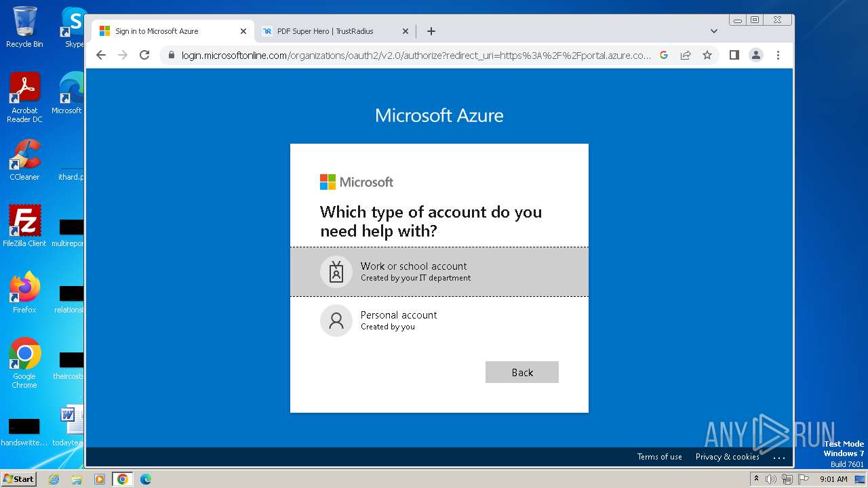
Task: Select Work or school account option
Action: click(439, 272)
